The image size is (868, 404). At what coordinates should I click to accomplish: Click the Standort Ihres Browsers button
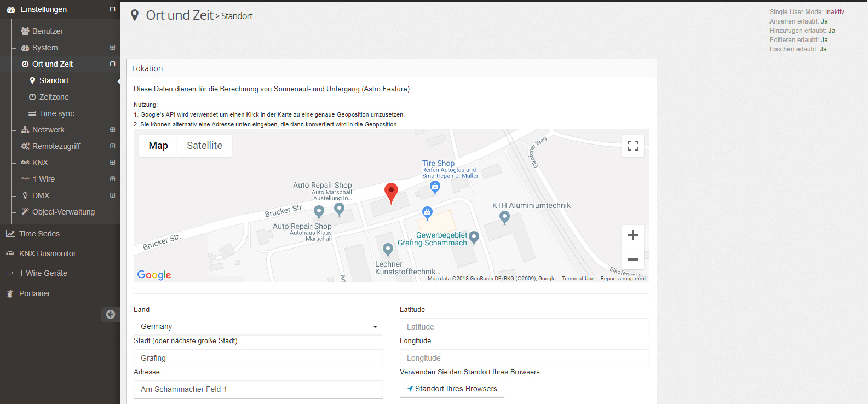452,389
